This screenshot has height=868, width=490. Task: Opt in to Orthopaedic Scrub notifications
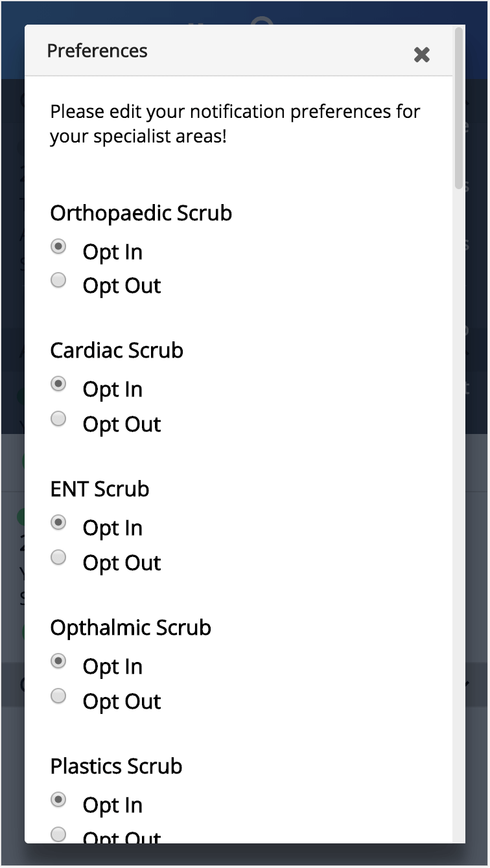tap(58, 247)
